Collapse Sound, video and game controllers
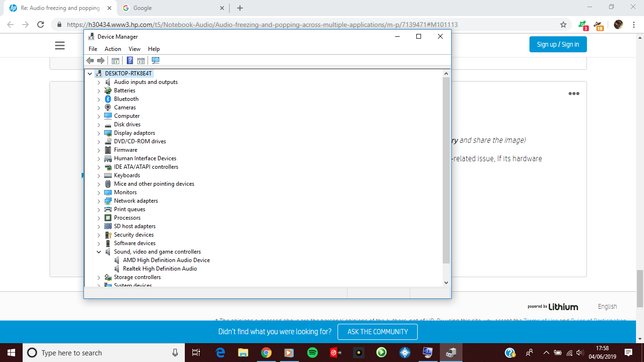 (99, 251)
